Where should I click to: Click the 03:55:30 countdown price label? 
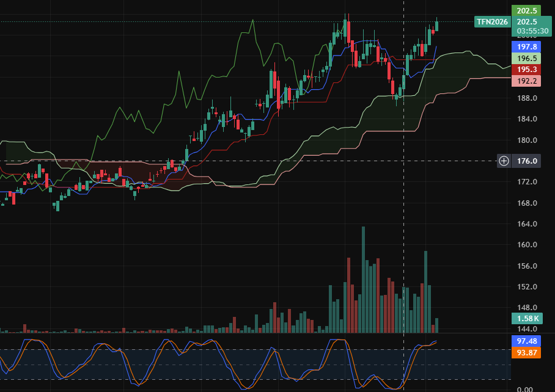tap(532, 31)
